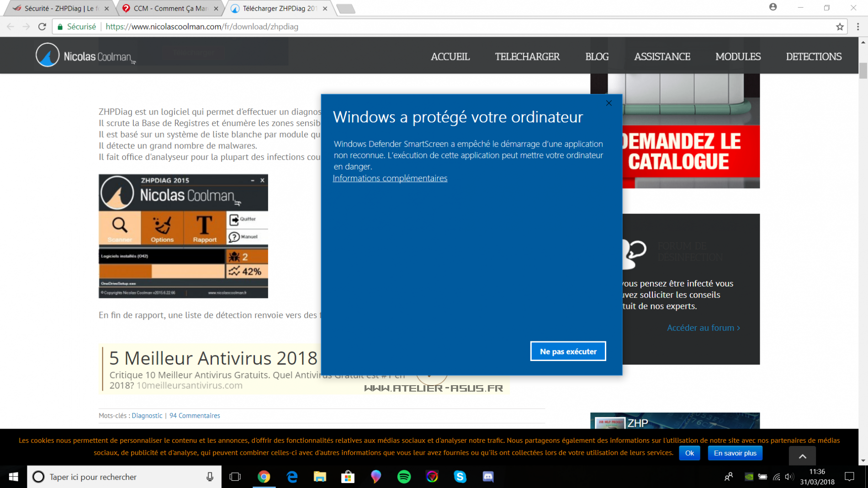Screen dimensions: 868x488
Task: Open File Explorer from the taskbar
Action: (x=320, y=477)
